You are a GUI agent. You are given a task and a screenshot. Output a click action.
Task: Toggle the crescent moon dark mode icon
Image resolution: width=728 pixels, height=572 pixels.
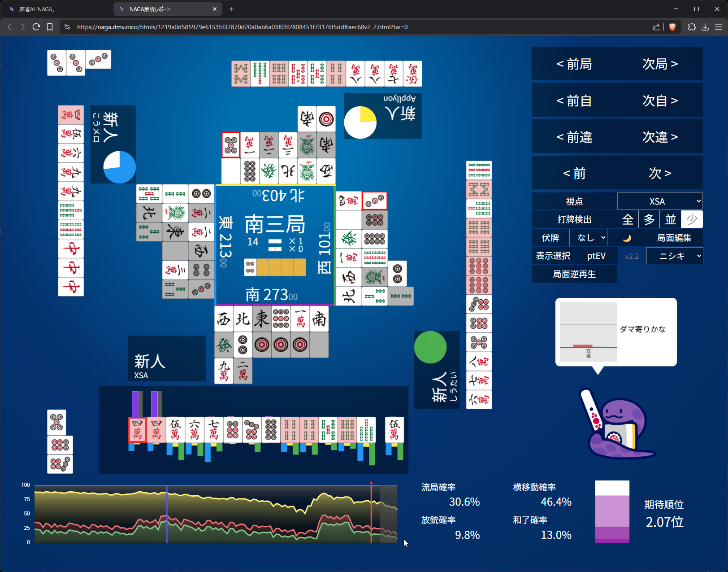627,238
